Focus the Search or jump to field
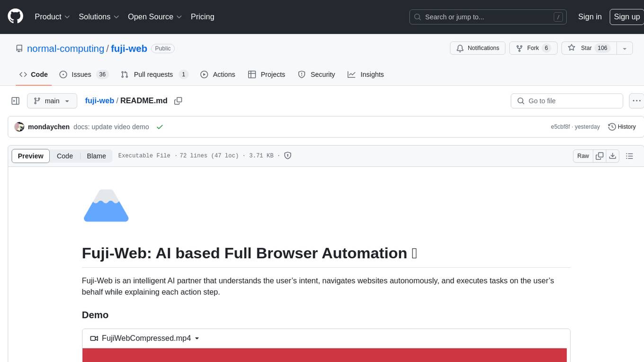 [x=489, y=17]
